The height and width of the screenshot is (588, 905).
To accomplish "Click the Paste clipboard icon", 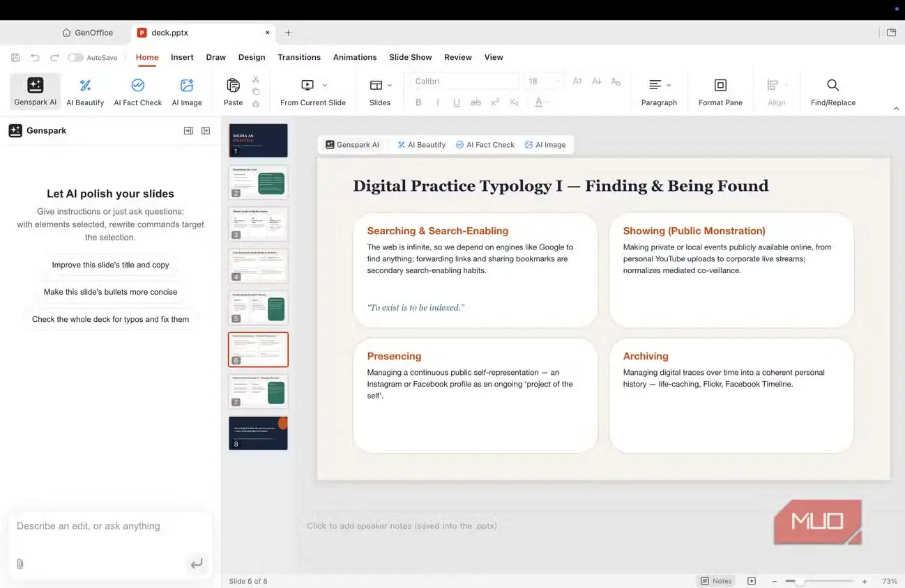I will point(233,85).
